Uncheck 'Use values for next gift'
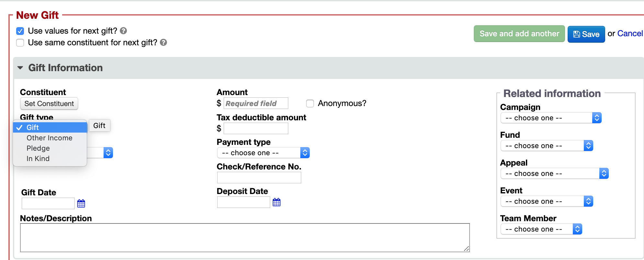 click(x=20, y=31)
